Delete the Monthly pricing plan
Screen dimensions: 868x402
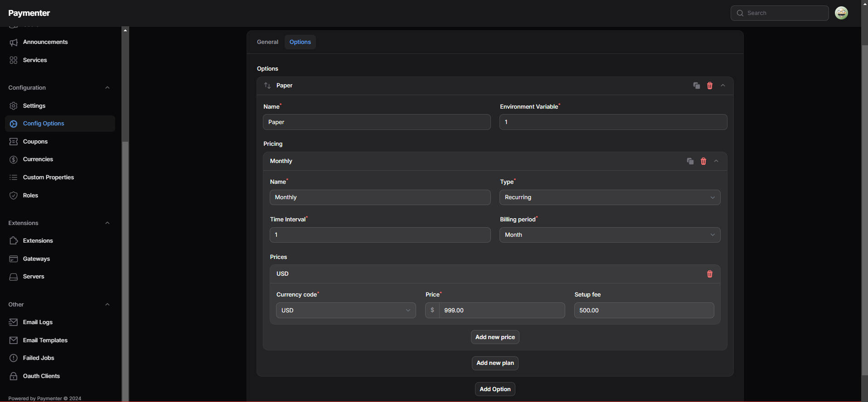coord(703,161)
